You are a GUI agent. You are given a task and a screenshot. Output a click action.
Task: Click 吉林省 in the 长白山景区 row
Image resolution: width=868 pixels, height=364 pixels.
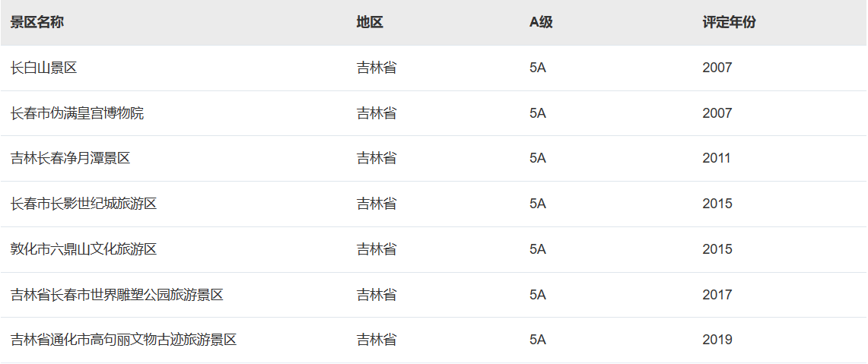point(377,68)
